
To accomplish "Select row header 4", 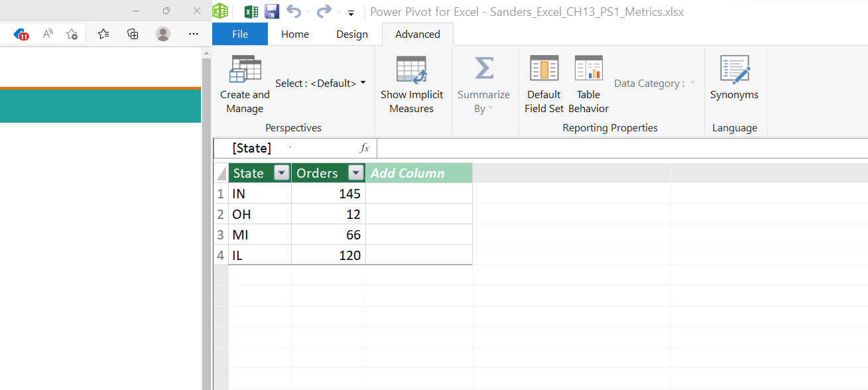I will 221,255.
